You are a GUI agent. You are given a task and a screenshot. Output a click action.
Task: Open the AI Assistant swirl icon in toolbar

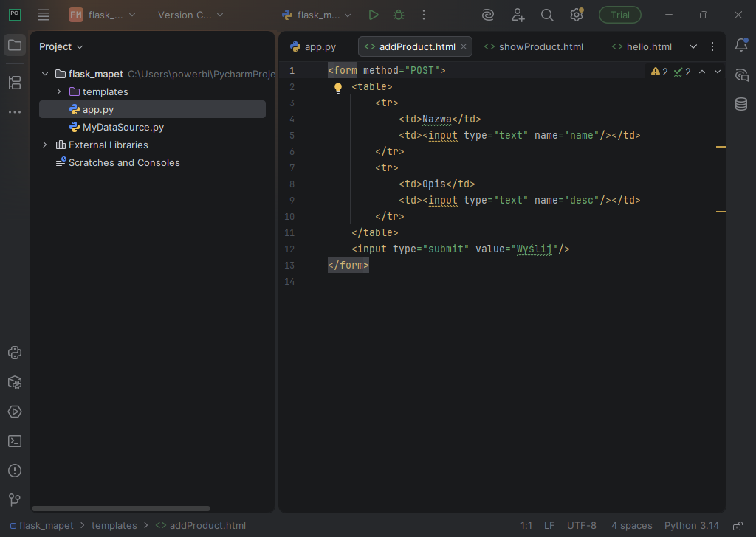pyautogui.click(x=488, y=15)
